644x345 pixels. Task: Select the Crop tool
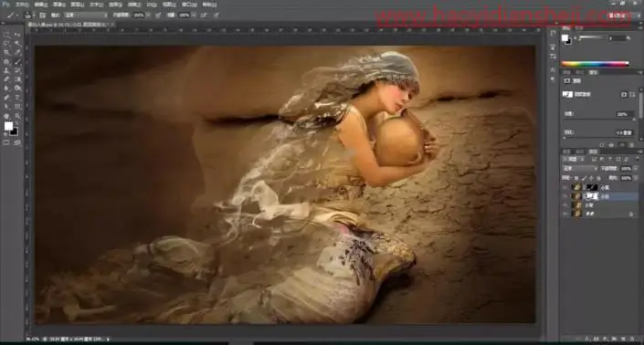[x=6, y=53]
